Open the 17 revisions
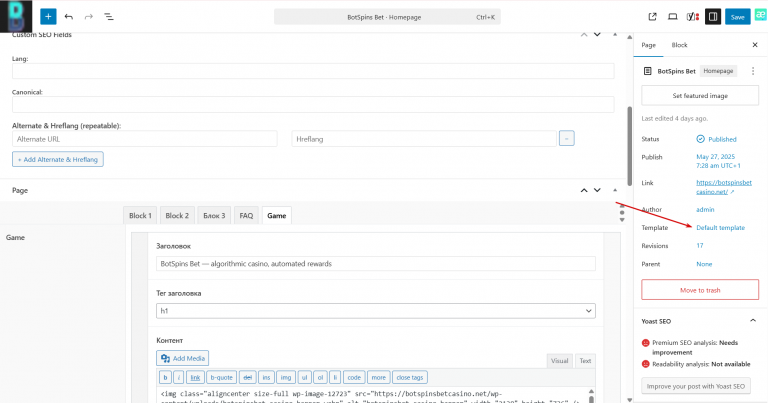This screenshot has width=768, height=403. pyautogui.click(x=700, y=246)
